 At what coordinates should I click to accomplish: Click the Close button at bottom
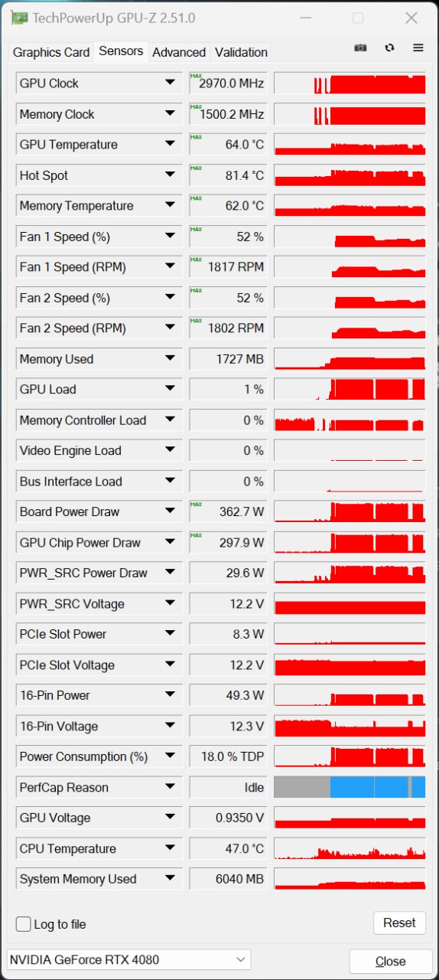[391, 961]
